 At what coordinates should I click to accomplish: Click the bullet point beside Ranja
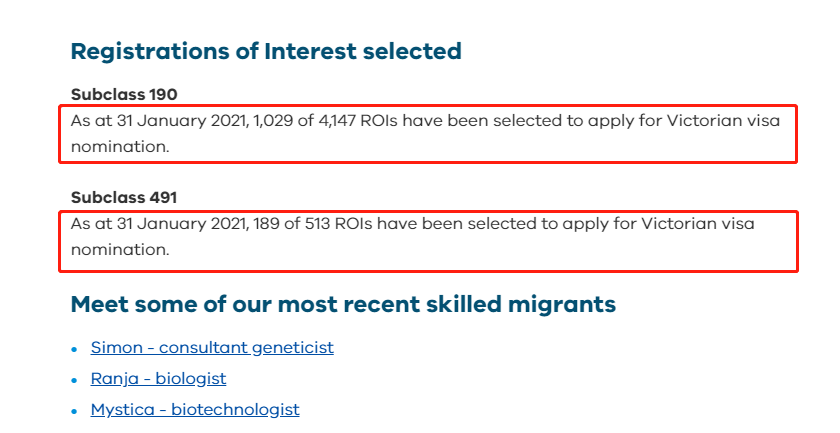pyautogui.click(x=74, y=380)
